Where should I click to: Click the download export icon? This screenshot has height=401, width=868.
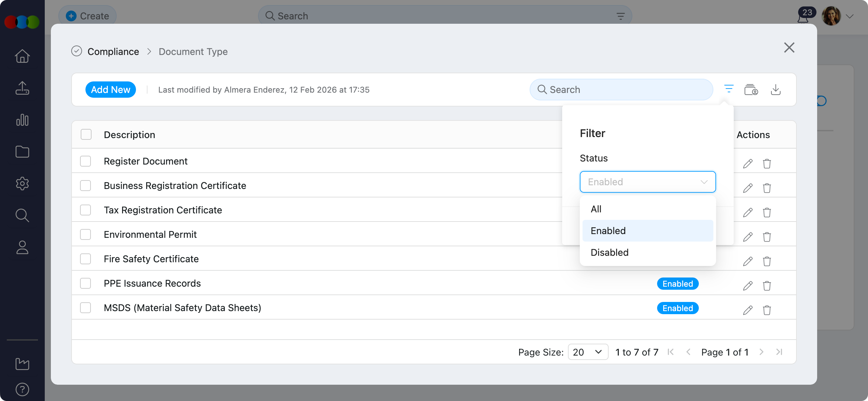pyautogui.click(x=775, y=90)
